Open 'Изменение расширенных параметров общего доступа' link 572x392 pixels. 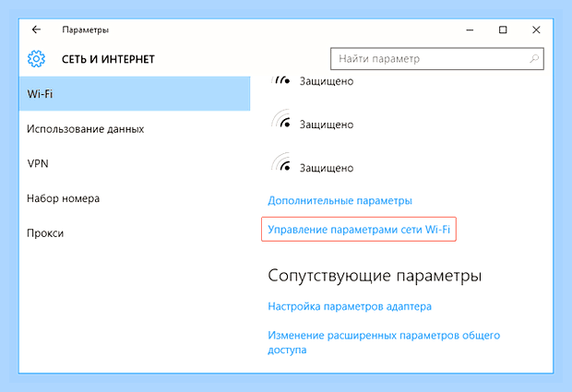coord(384,342)
